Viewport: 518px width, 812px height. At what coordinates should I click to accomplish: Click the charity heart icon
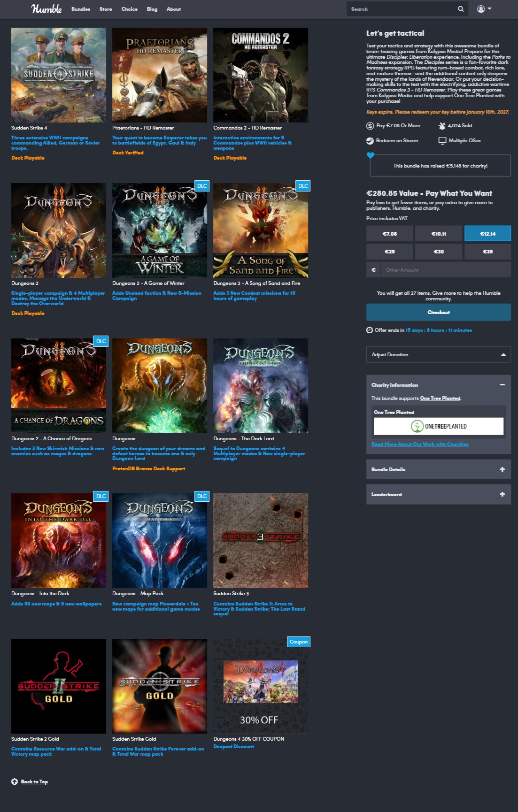click(x=371, y=155)
